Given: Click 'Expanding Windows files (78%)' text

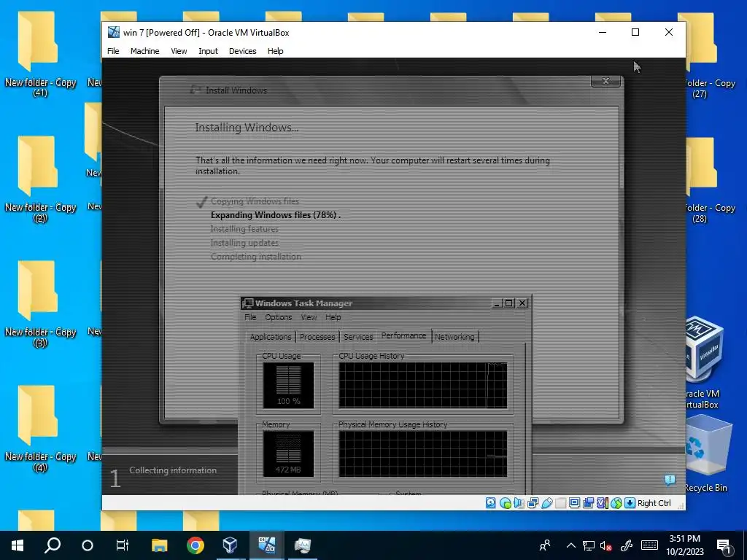Looking at the screenshot, I should pos(274,215).
